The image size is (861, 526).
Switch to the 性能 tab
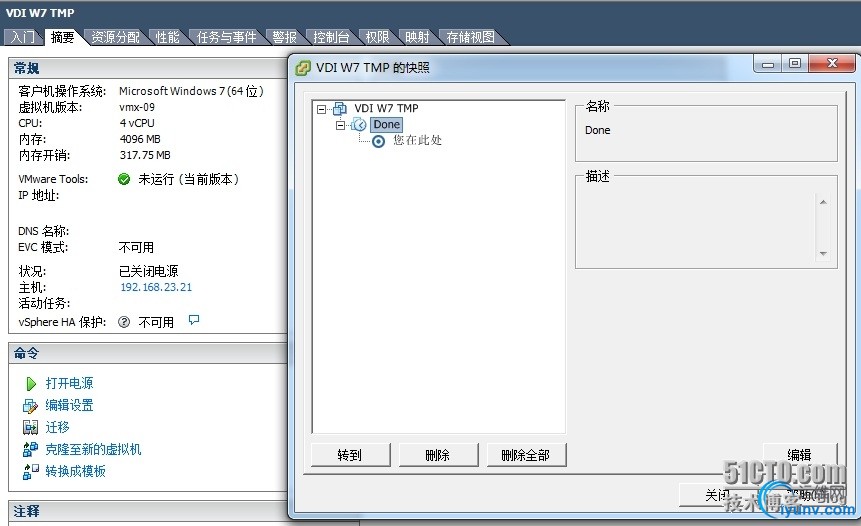point(167,37)
